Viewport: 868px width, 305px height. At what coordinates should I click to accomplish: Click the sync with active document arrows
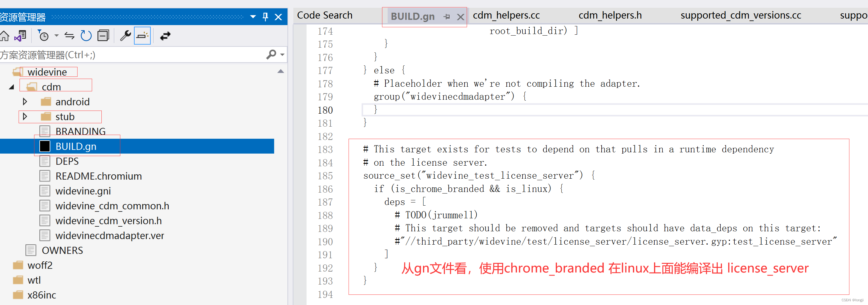coord(69,36)
